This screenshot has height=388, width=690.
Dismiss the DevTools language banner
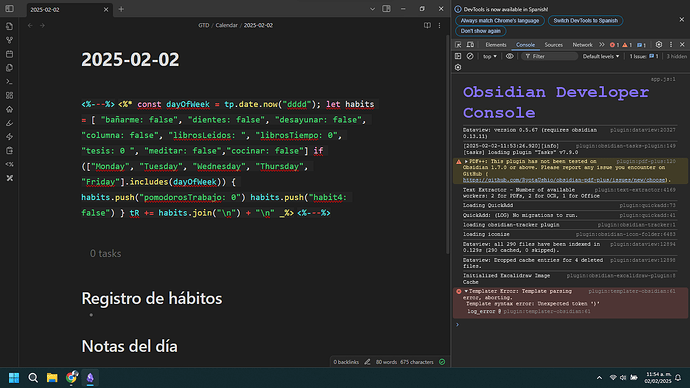tap(682, 20)
